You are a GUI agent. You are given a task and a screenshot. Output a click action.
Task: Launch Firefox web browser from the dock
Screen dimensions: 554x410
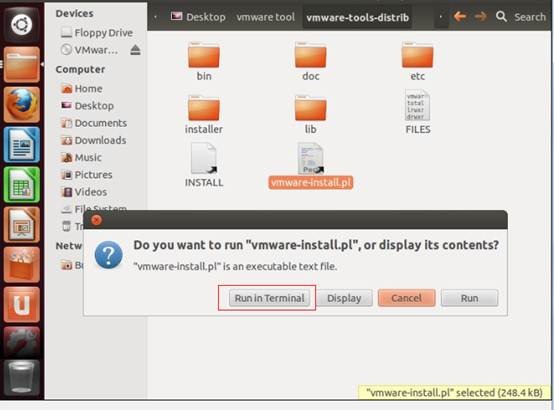22,105
